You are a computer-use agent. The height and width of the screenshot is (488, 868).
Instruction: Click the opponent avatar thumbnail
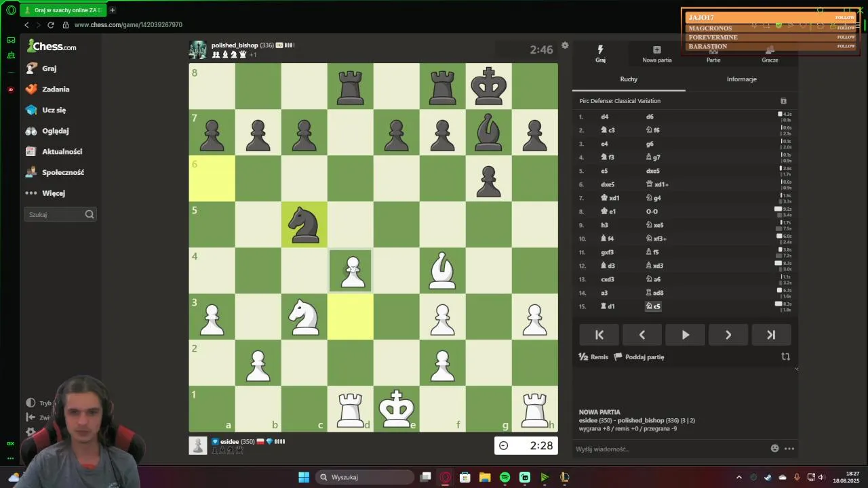pyautogui.click(x=198, y=49)
